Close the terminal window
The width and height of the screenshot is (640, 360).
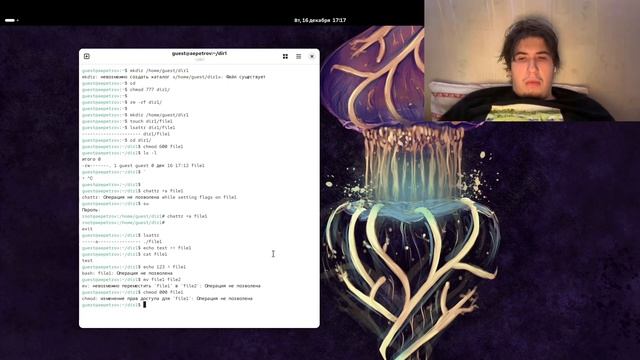pos(312,56)
